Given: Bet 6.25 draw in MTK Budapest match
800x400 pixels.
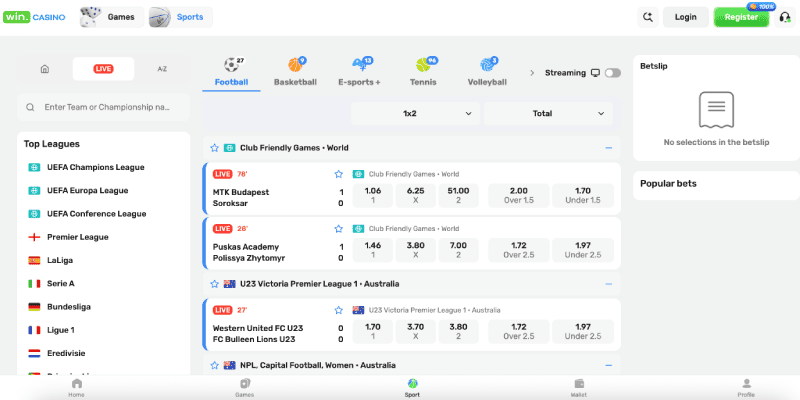Looking at the screenshot, I should coord(416,195).
